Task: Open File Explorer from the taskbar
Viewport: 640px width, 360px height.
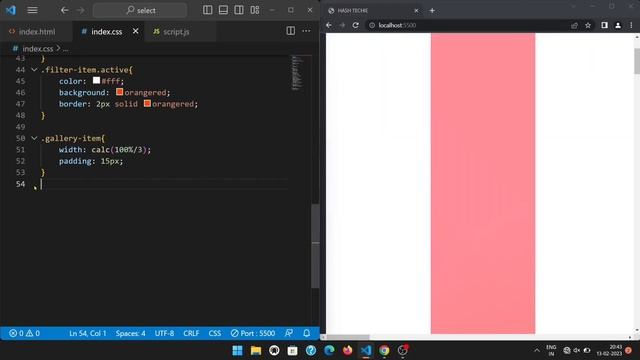Action: point(256,350)
